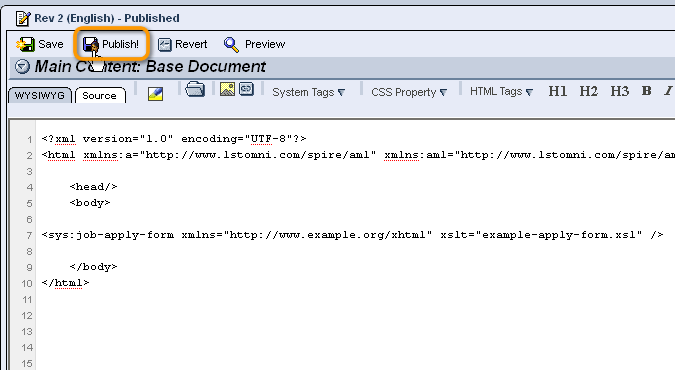Click the html xmlns opening tag line
The height and width of the screenshot is (370, 675).
pyautogui.click(x=358, y=155)
